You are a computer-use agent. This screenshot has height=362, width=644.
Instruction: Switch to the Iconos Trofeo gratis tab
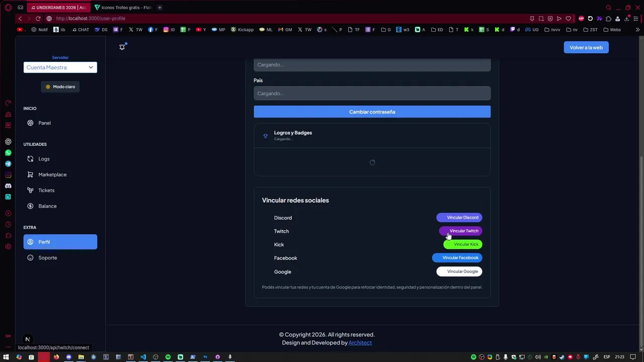click(x=123, y=8)
